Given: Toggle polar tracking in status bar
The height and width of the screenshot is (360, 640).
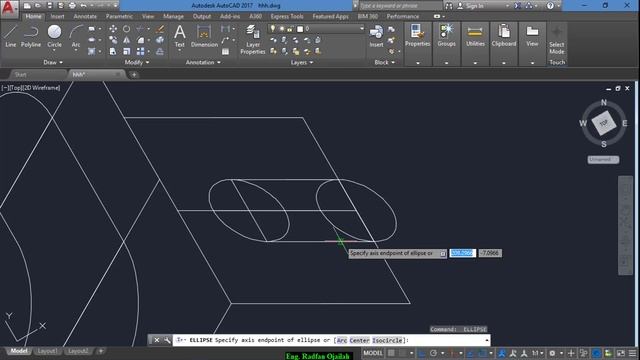Looking at the screenshot, I should click(x=433, y=353).
